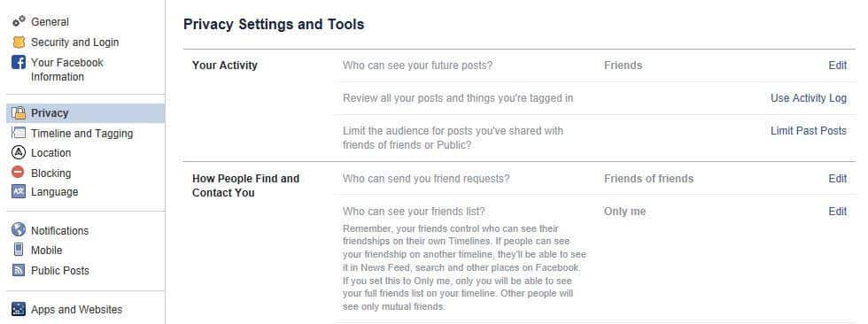This screenshot has width=868, height=324.
Task: Edit who can see future posts
Action: (838, 66)
